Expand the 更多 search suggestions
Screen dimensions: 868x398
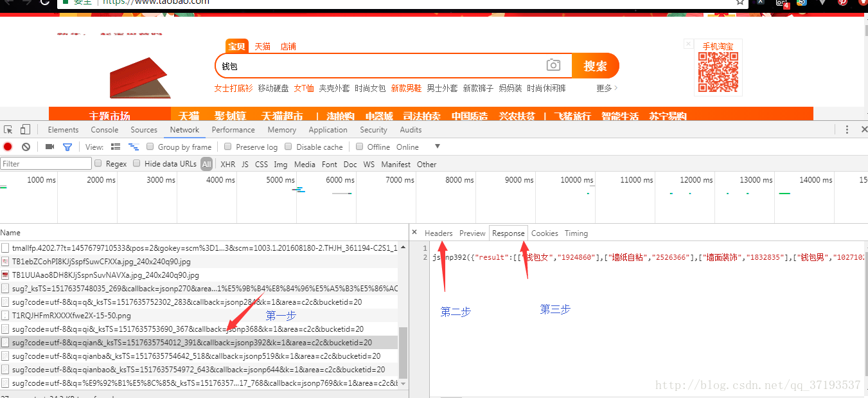click(x=607, y=88)
